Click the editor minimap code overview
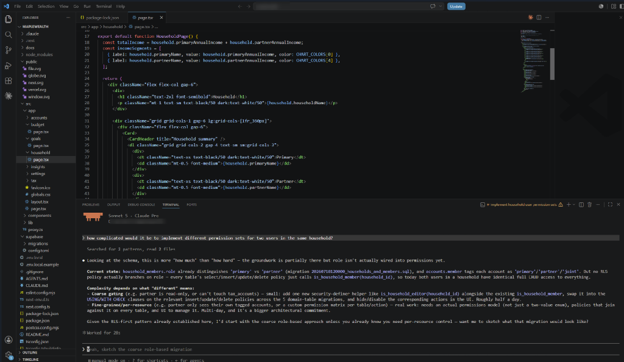This screenshot has height=362, width=624. pyautogui.click(x=533, y=60)
